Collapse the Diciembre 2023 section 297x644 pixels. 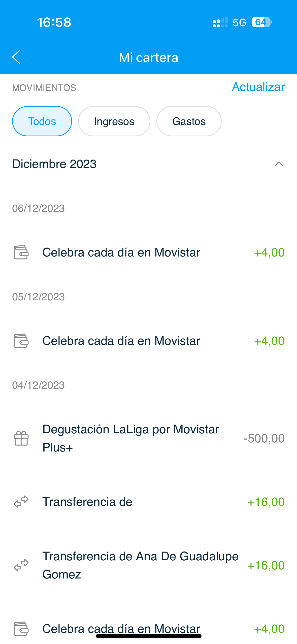(279, 164)
